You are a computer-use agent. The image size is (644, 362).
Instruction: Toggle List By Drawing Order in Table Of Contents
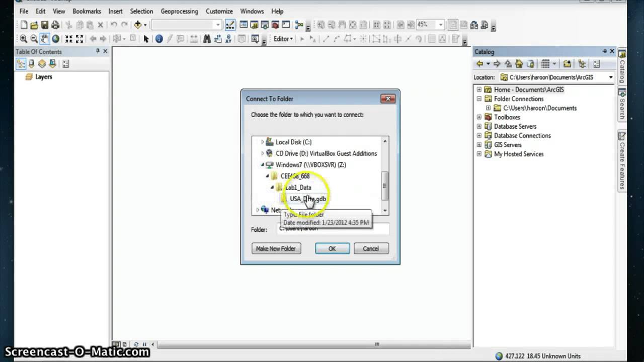point(21,64)
